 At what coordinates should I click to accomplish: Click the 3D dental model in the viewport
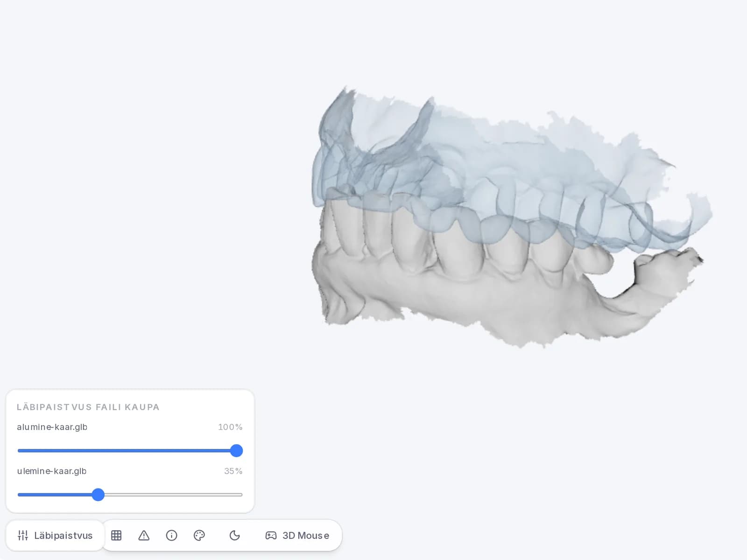pos(511,217)
